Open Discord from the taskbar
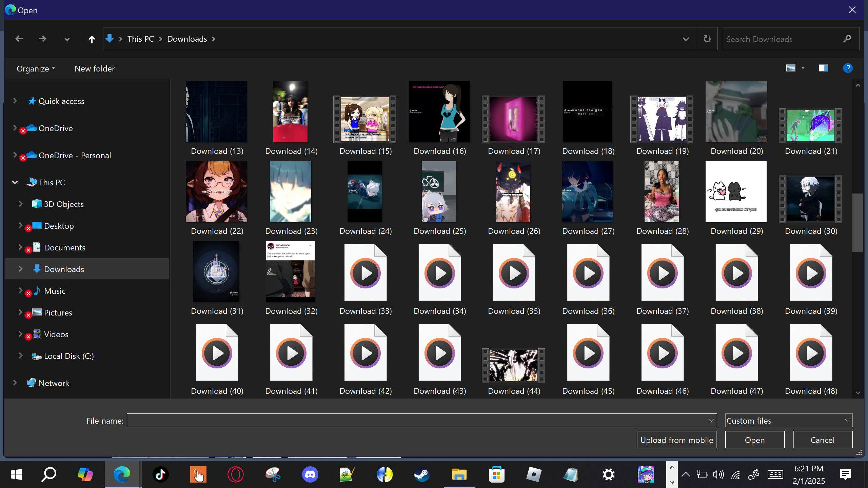The height and width of the screenshot is (488, 868). click(x=310, y=474)
